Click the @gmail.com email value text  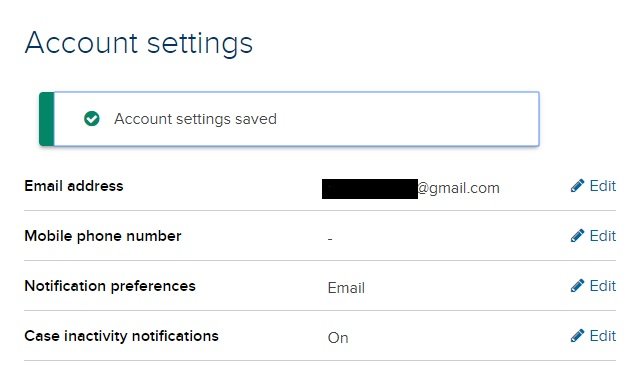458,188
